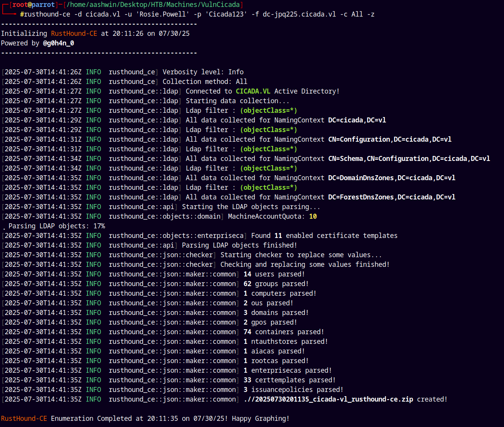Click root@parrot in the shell prompt
The width and height of the screenshot is (504, 427).
coord(34,5)
